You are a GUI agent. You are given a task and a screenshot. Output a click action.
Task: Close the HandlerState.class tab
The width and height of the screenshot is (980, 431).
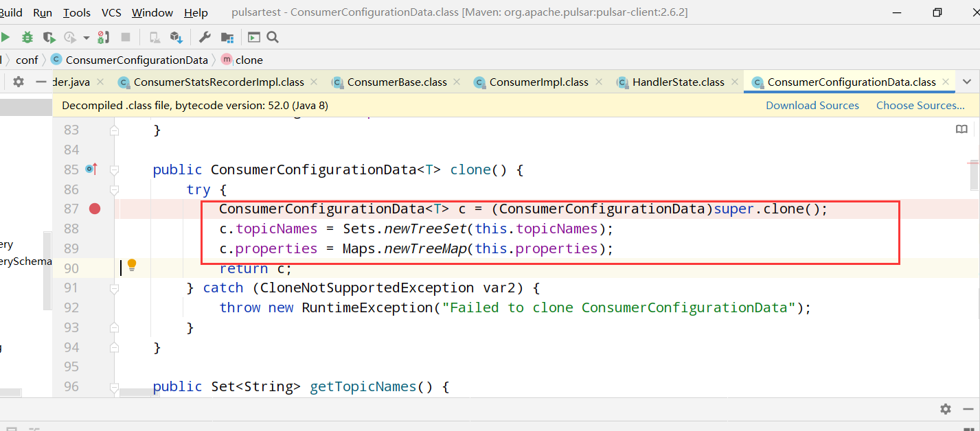[x=734, y=82]
